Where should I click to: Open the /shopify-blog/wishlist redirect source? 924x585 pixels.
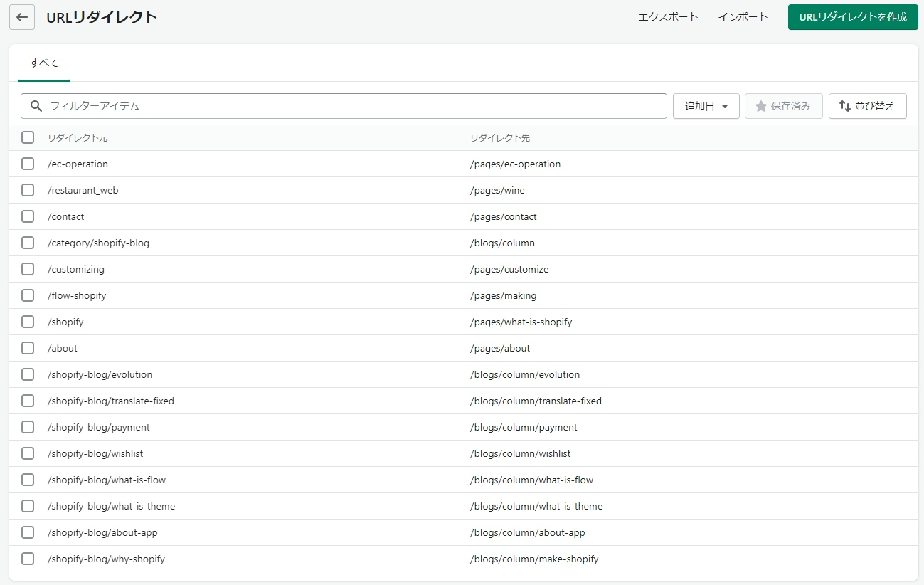click(x=95, y=453)
